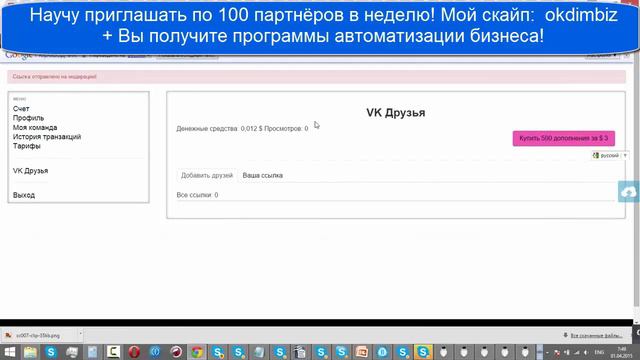Launch Opera browser from the taskbar
Image resolution: width=640 pixels, height=360 pixels.
(x=134, y=352)
